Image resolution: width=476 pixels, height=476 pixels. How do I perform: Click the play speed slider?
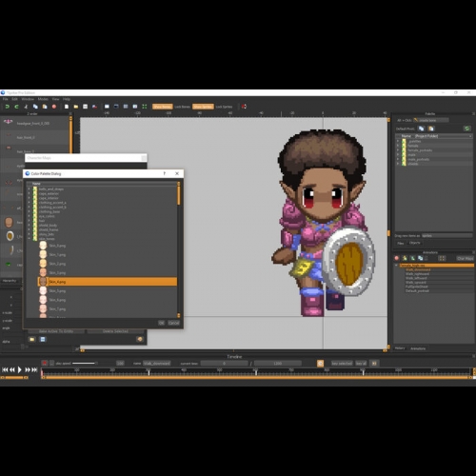pyautogui.click(x=85, y=364)
